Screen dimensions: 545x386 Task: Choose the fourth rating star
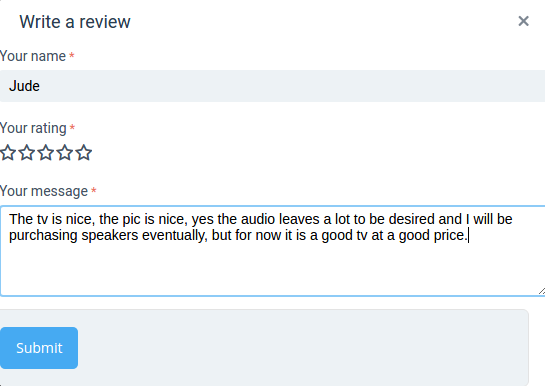[x=65, y=153]
